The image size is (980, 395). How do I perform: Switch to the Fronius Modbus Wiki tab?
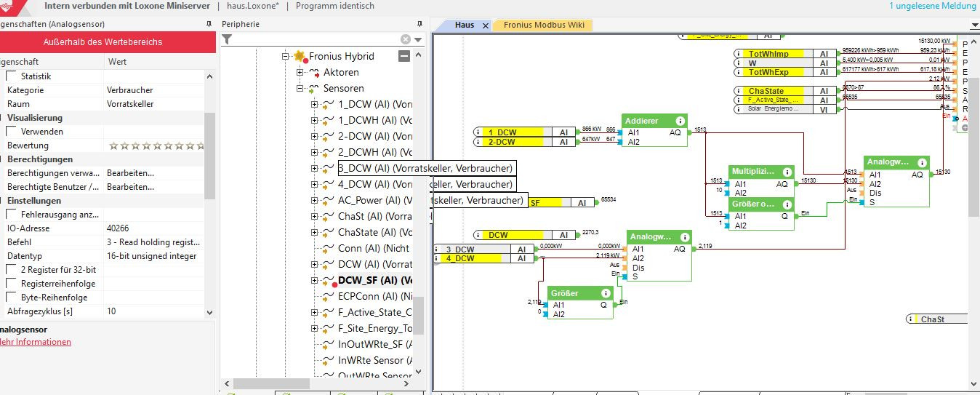[x=542, y=25]
